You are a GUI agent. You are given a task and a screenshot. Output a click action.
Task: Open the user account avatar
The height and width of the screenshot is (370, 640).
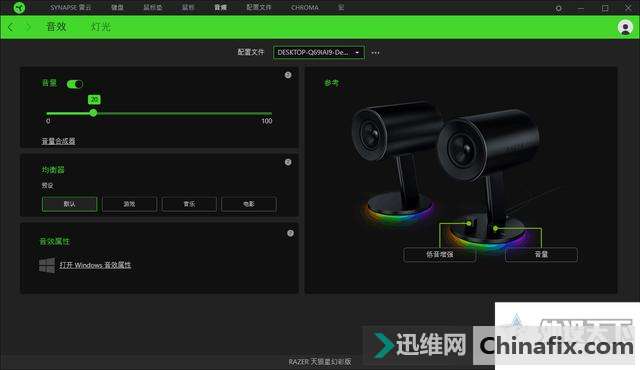coord(625,27)
